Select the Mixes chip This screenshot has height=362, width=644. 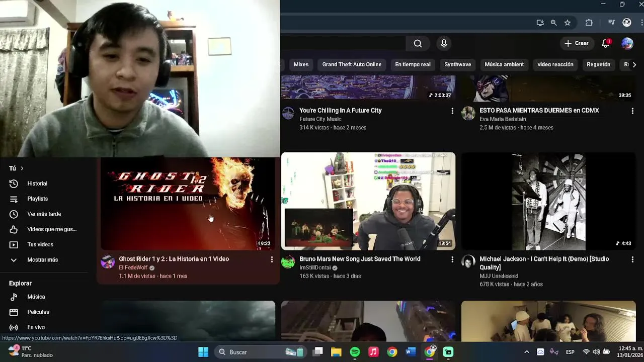[301, 64]
